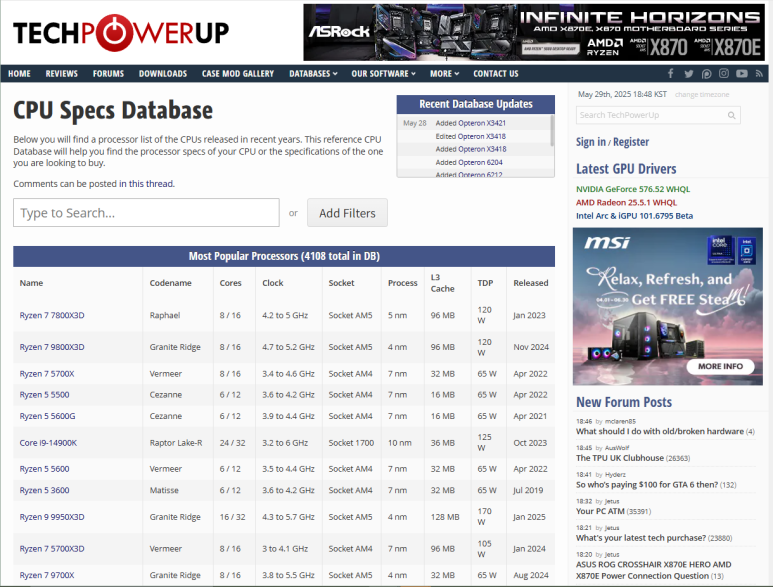The height and width of the screenshot is (587, 773).
Task: Expand the Databases menu
Action: 313,73
